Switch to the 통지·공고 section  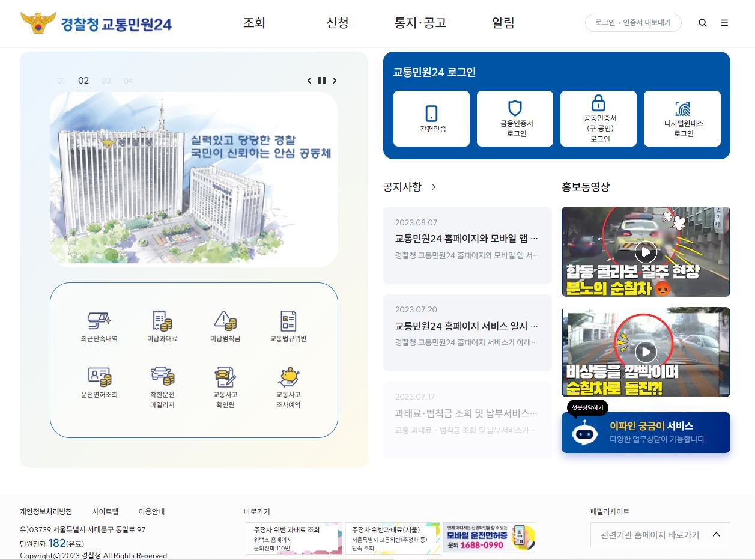[420, 23]
